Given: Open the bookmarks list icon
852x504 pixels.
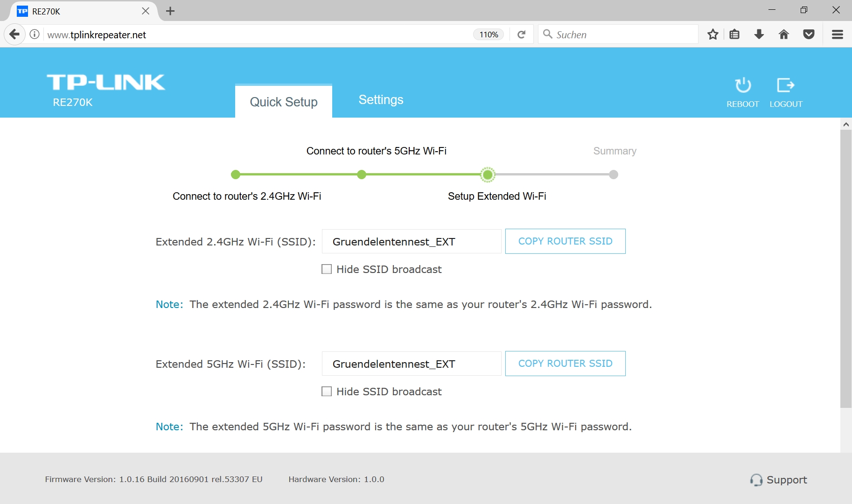Looking at the screenshot, I should coord(734,35).
